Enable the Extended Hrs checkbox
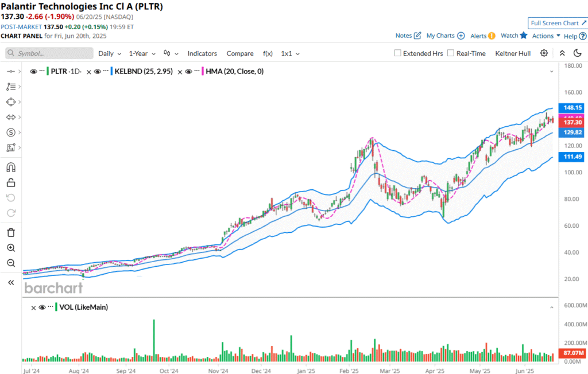The width and height of the screenshot is (588, 374). (x=398, y=53)
